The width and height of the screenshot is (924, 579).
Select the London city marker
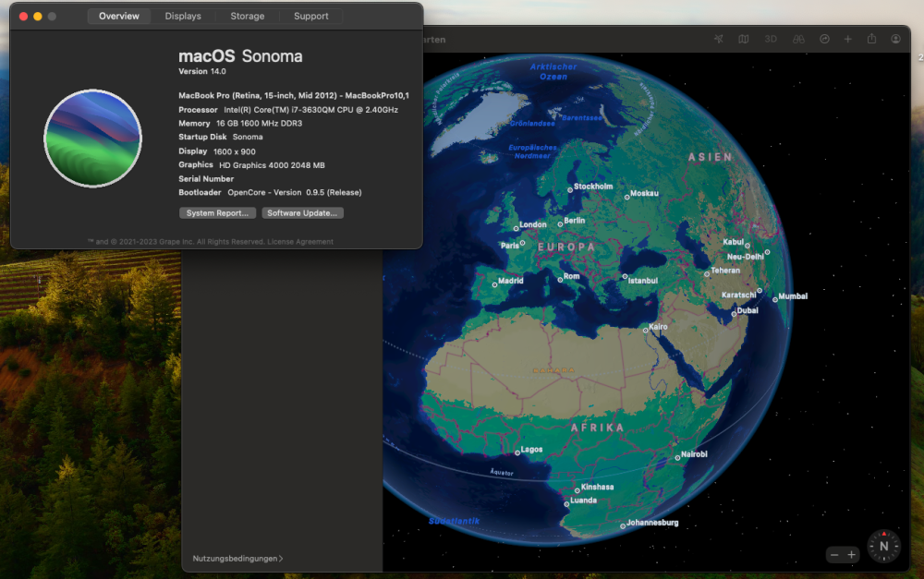517,228
